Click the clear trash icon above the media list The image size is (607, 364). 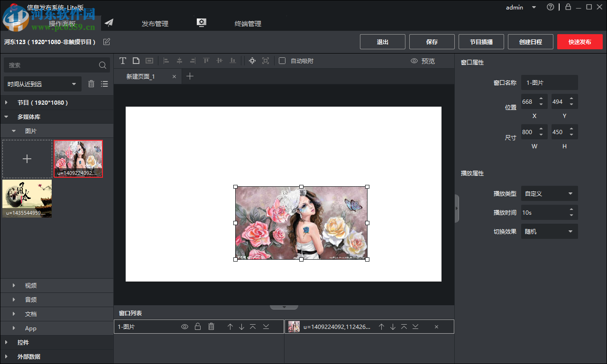pos(91,83)
